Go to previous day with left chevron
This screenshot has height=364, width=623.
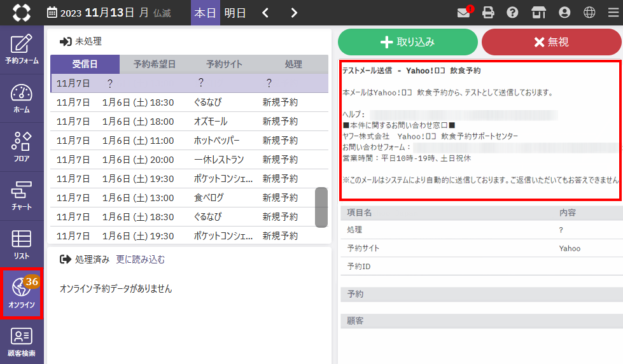266,13
